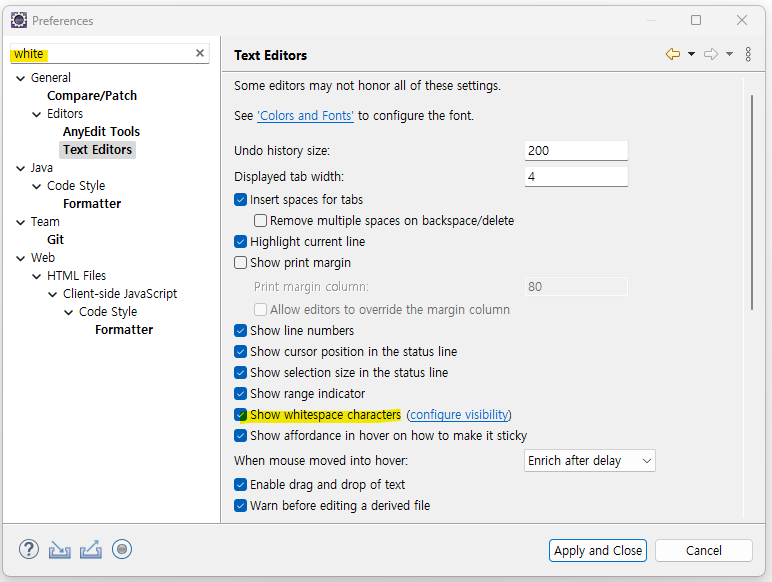Toggle Show line numbers checkbox
This screenshot has width=772, height=582.
tap(240, 330)
